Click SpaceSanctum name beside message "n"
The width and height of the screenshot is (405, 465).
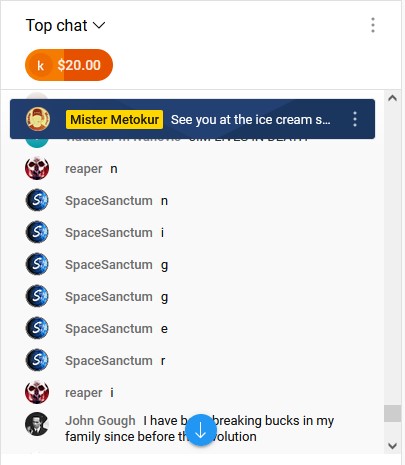[109, 201]
